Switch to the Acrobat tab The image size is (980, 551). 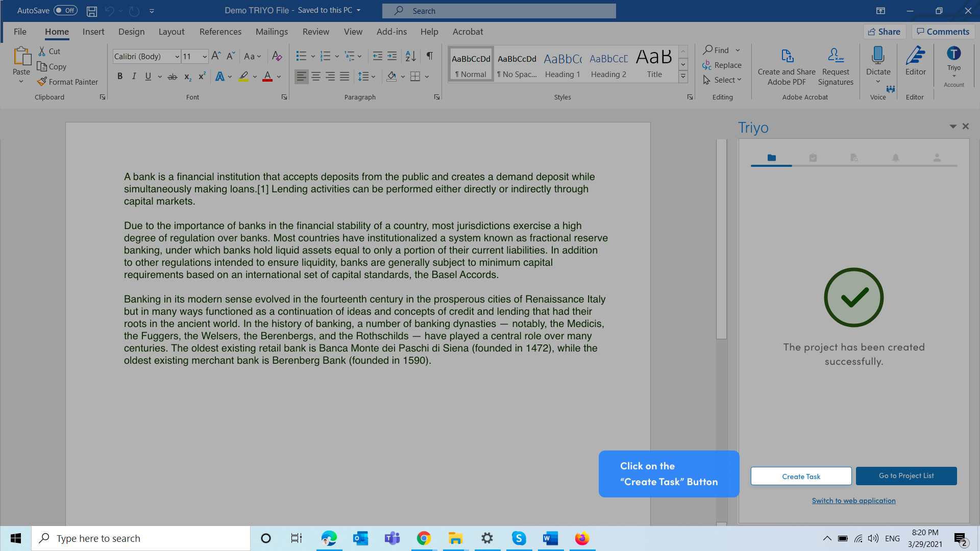tap(468, 32)
